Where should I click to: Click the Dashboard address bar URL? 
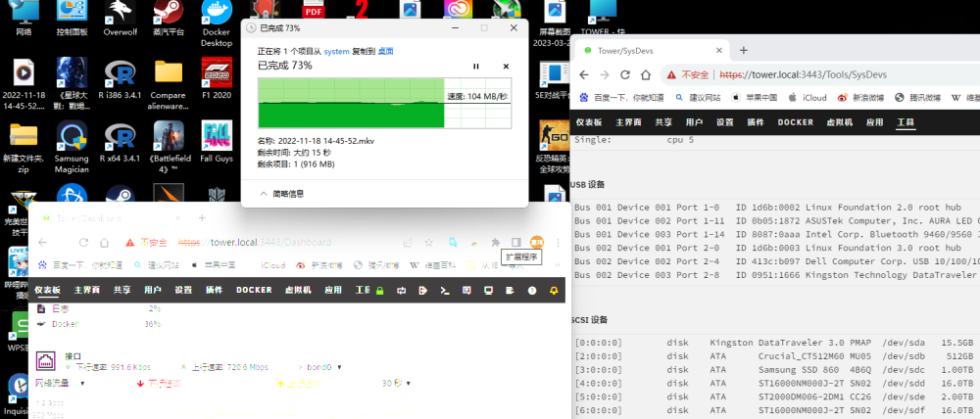[255, 242]
